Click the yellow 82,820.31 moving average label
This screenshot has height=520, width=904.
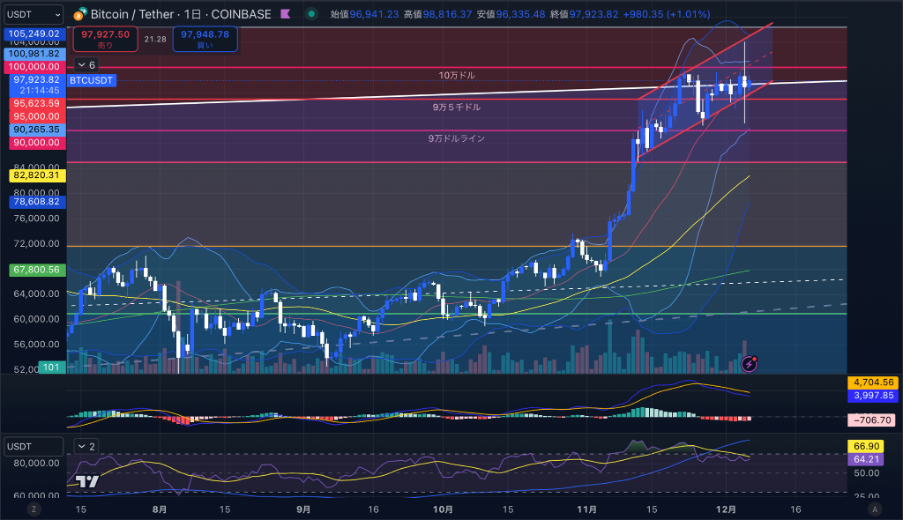coord(36,175)
